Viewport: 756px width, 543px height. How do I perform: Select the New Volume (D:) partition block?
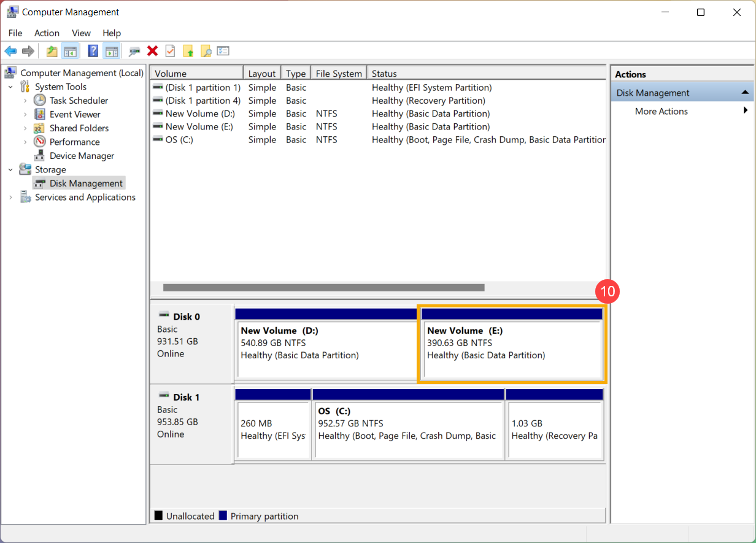coord(326,344)
